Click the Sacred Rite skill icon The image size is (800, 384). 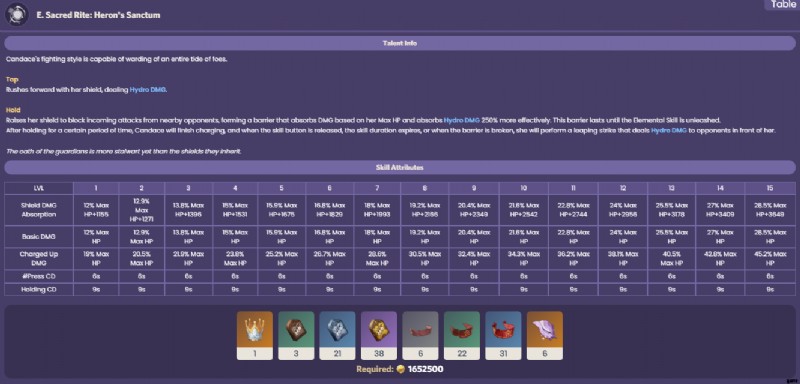coord(16,15)
